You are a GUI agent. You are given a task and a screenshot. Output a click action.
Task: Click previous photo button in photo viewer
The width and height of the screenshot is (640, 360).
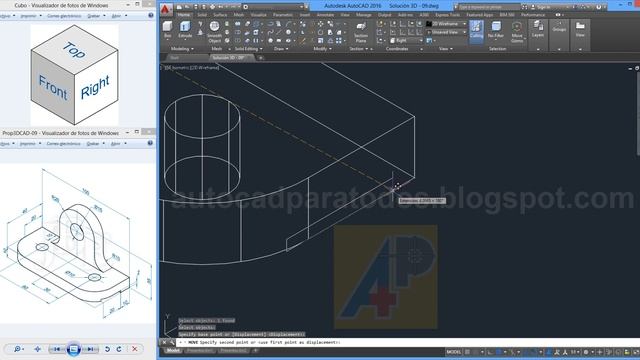click(57, 349)
